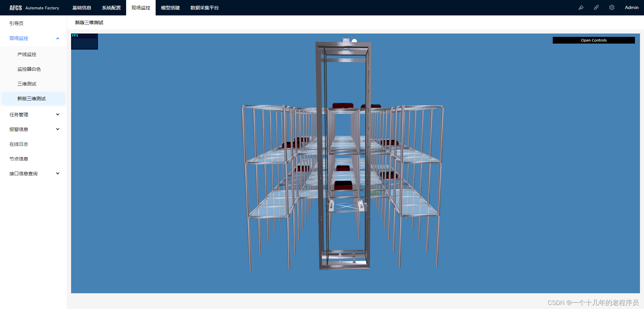This screenshot has width=644, height=309.
Task: Expand the 接口信息查询 sidebar group
Action: pos(33,174)
